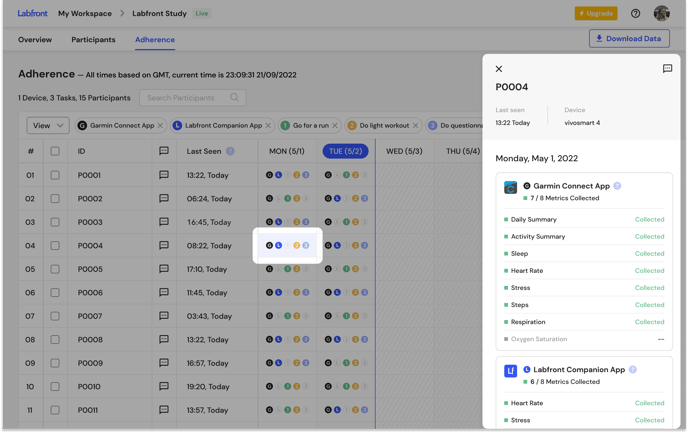Screen dimensions: 688x433
Task: Open the comment icon for P0005
Action: [164, 269]
